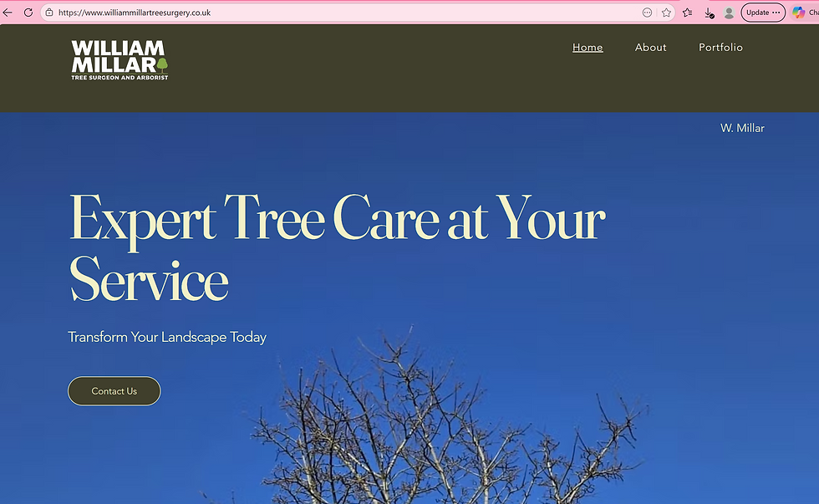Open the browser profile avatar

(x=729, y=13)
